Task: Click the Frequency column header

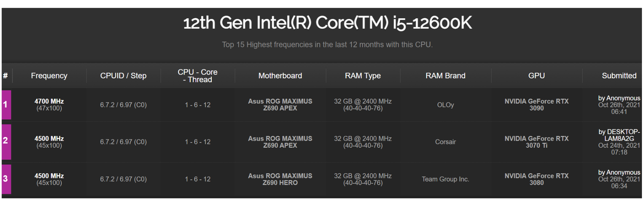Action: pos(49,76)
